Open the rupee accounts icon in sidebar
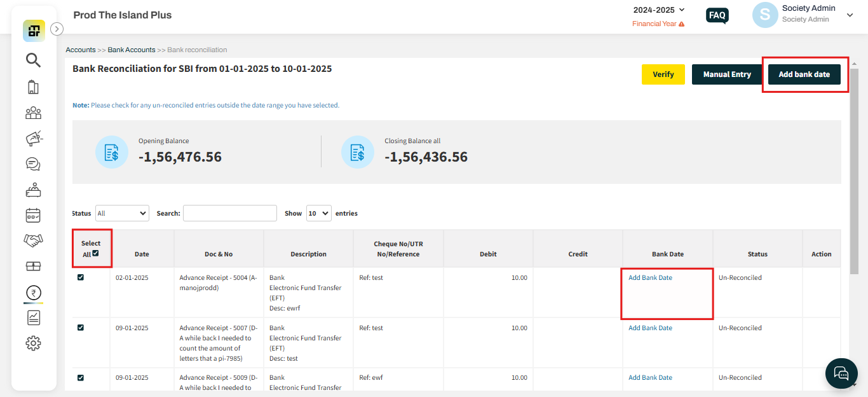Image resolution: width=868 pixels, height=397 pixels. (33, 293)
